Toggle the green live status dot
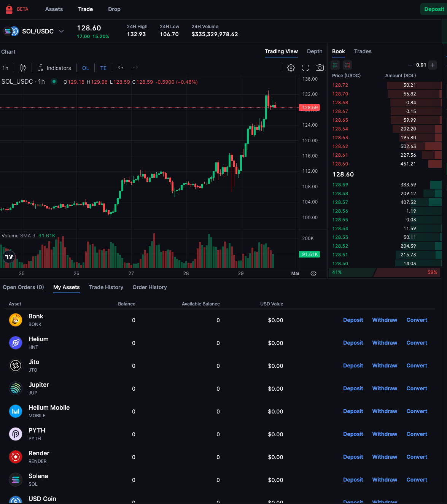This screenshot has width=447, height=504. click(x=54, y=81)
